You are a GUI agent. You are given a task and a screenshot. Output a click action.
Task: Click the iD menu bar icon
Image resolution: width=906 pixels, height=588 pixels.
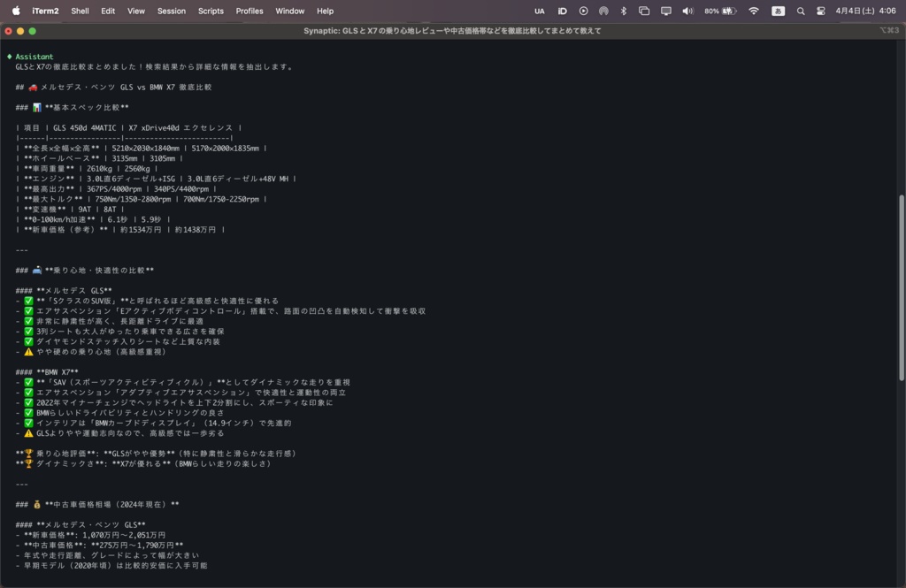[564, 11]
